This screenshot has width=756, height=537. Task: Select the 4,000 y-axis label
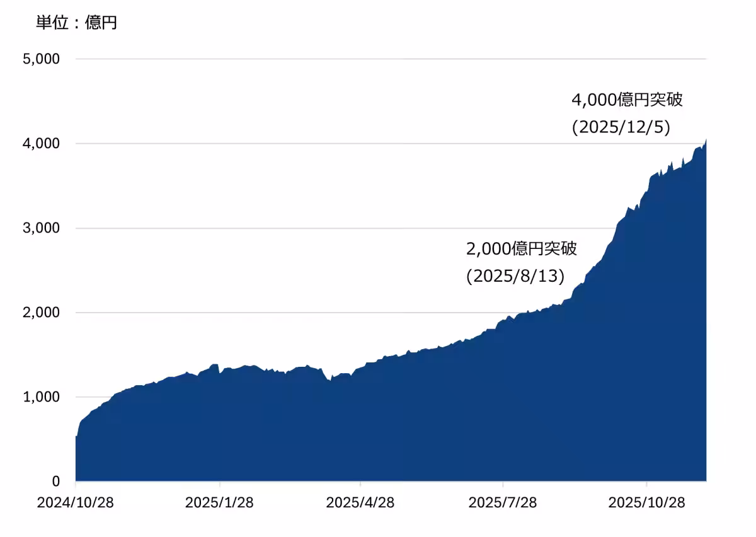tap(41, 144)
